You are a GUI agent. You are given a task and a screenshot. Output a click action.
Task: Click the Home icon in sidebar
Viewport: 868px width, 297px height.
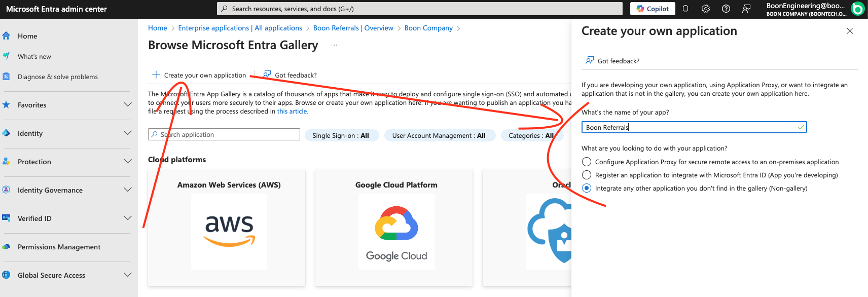[x=7, y=36]
